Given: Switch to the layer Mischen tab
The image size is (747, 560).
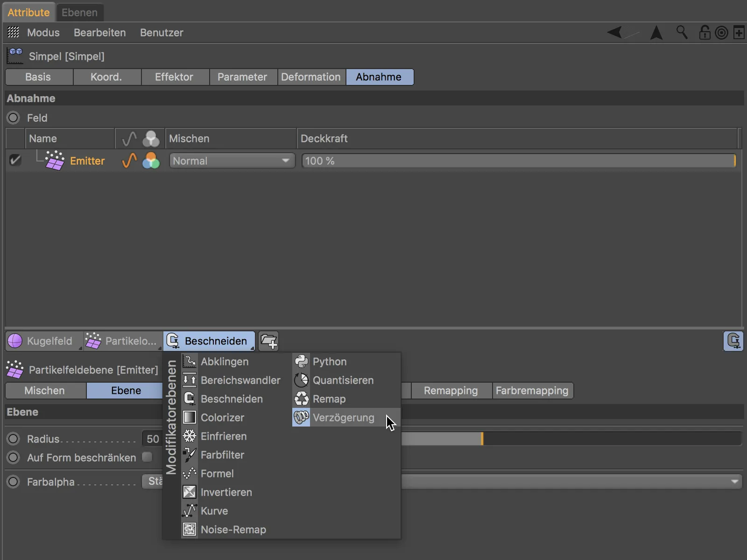Looking at the screenshot, I should (x=45, y=391).
